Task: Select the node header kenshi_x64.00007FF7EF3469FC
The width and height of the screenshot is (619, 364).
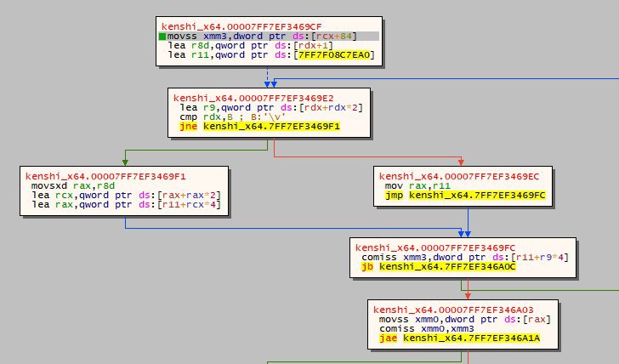Action: coord(435,248)
